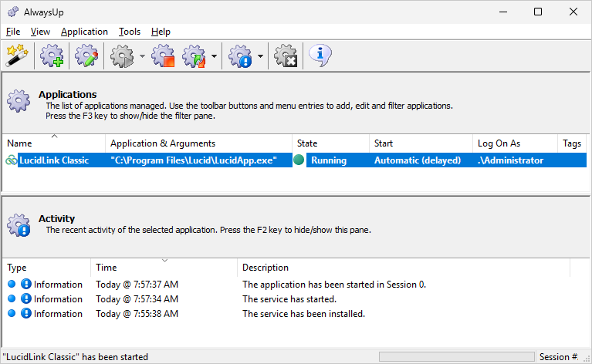592x364 pixels.
Task: Click the Session # status bar field
Action: [x=558, y=357]
